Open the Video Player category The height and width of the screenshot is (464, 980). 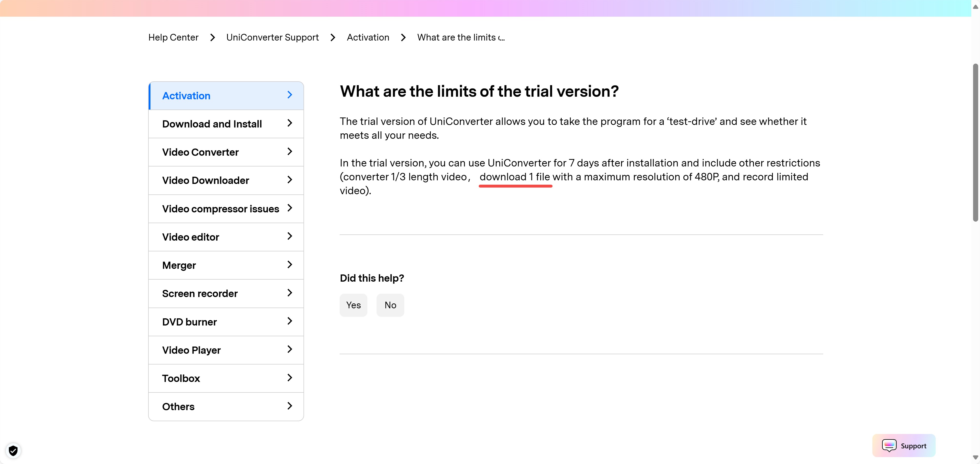[226, 350]
